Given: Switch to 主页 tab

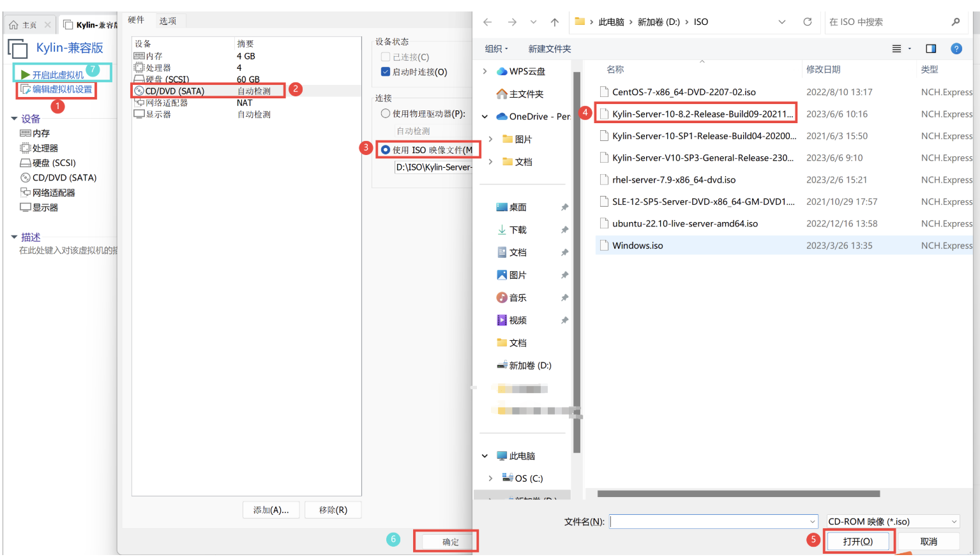Looking at the screenshot, I should [x=29, y=25].
